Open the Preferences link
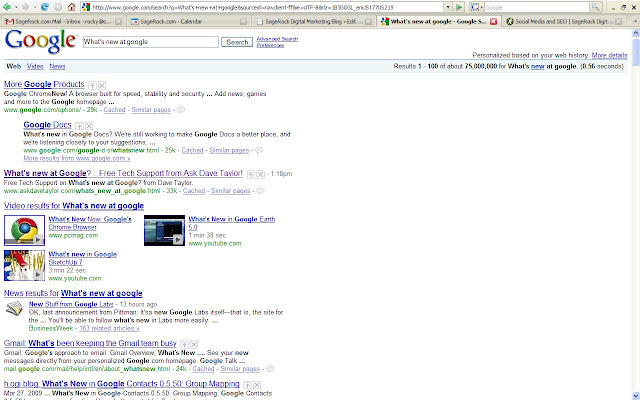The height and width of the screenshot is (400, 640). point(270,45)
